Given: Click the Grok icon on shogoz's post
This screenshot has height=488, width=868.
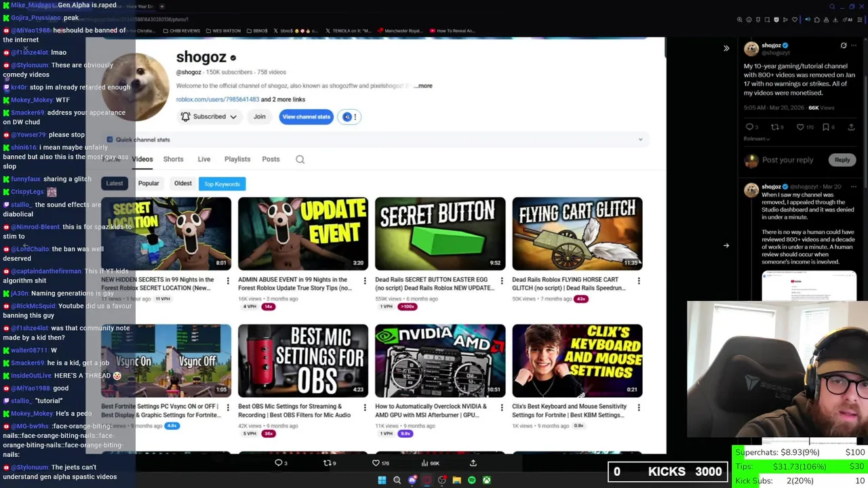Looking at the screenshot, I should point(844,45).
